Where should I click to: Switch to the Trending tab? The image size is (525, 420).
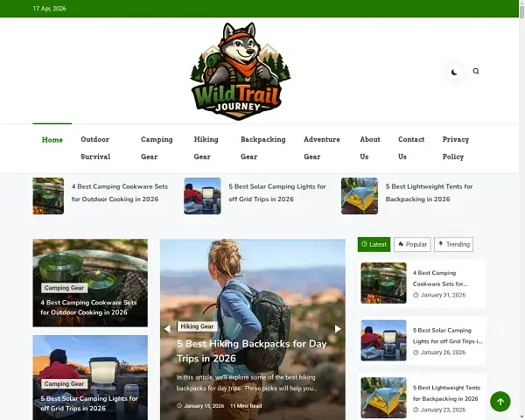click(453, 245)
